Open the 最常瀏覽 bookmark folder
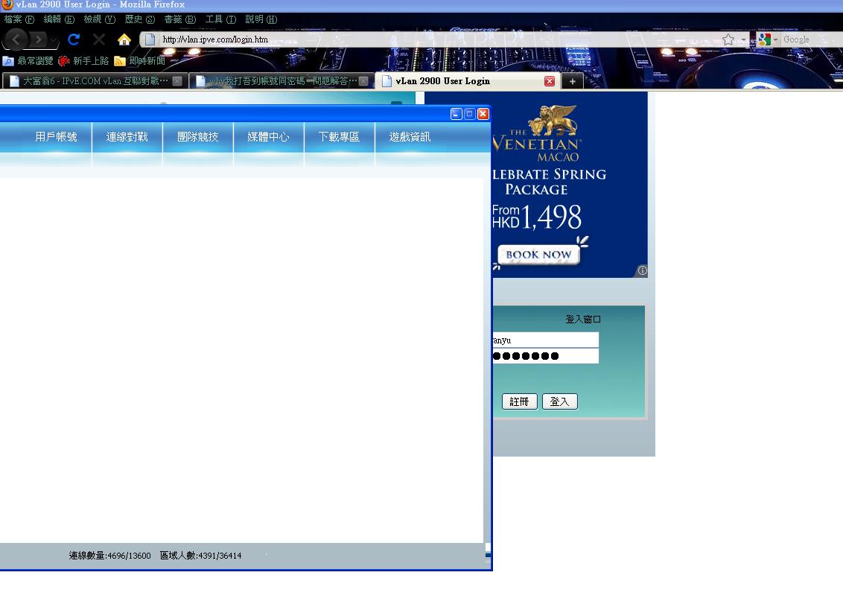Image resolution: width=843 pixels, height=616 pixels. click(28, 61)
